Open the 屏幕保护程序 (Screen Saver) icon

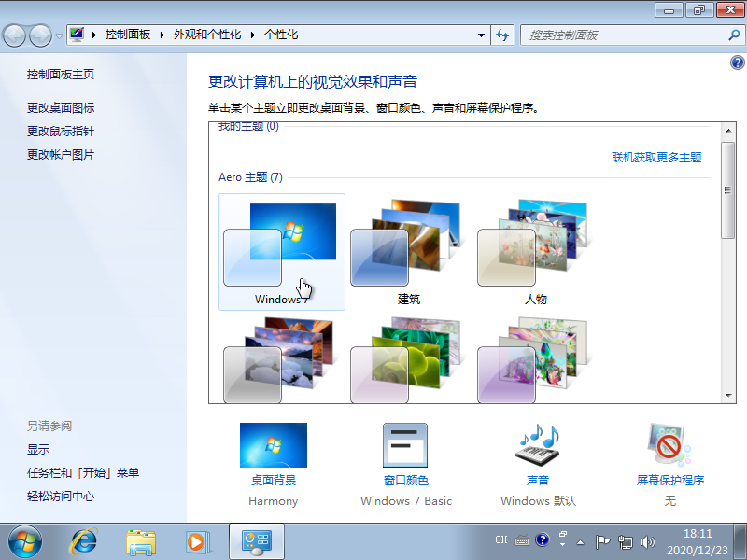(x=669, y=446)
